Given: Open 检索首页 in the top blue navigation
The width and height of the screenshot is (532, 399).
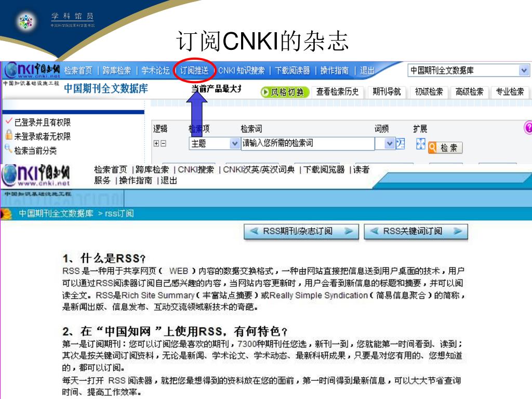Looking at the screenshot, I should pos(78,71).
